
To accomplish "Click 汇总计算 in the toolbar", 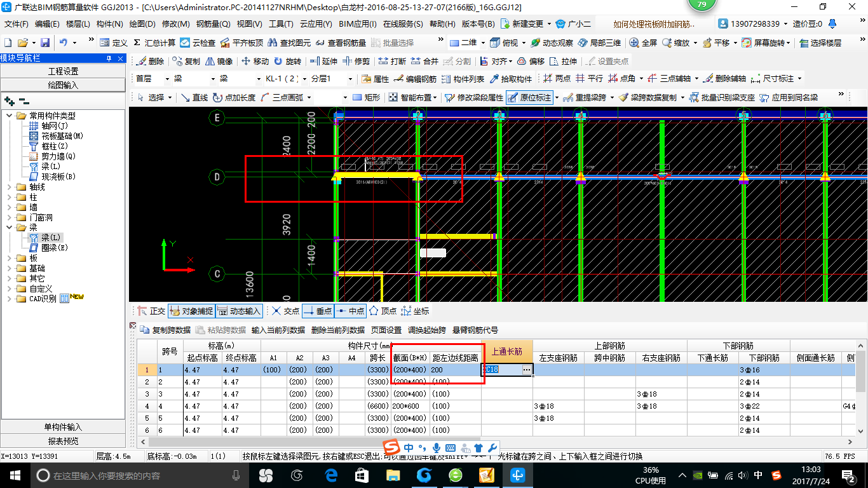I will (x=154, y=43).
